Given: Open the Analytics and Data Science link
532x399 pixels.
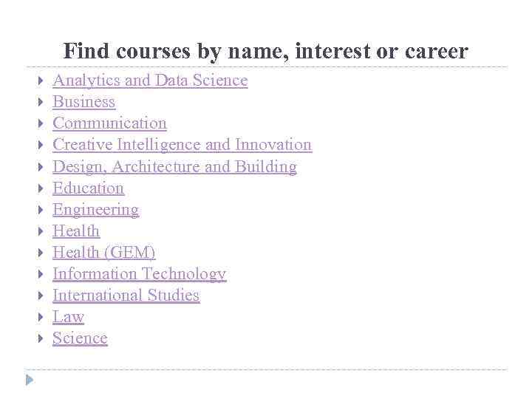Looking at the screenshot, I should [150, 81].
